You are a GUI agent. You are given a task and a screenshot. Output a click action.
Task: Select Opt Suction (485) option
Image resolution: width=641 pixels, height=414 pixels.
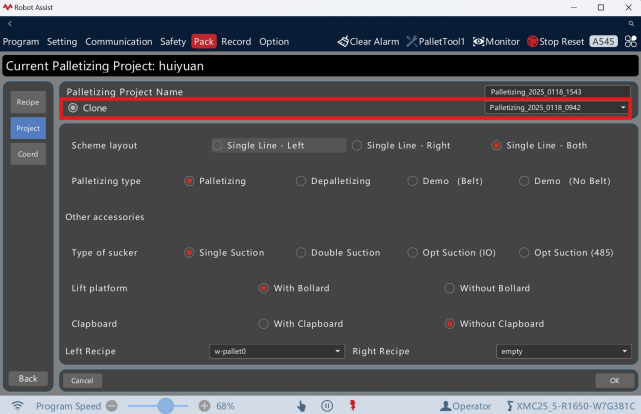click(x=524, y=253)
